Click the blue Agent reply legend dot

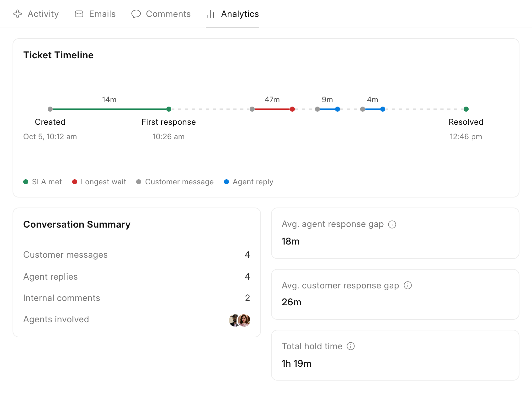(x=226, y=182)
